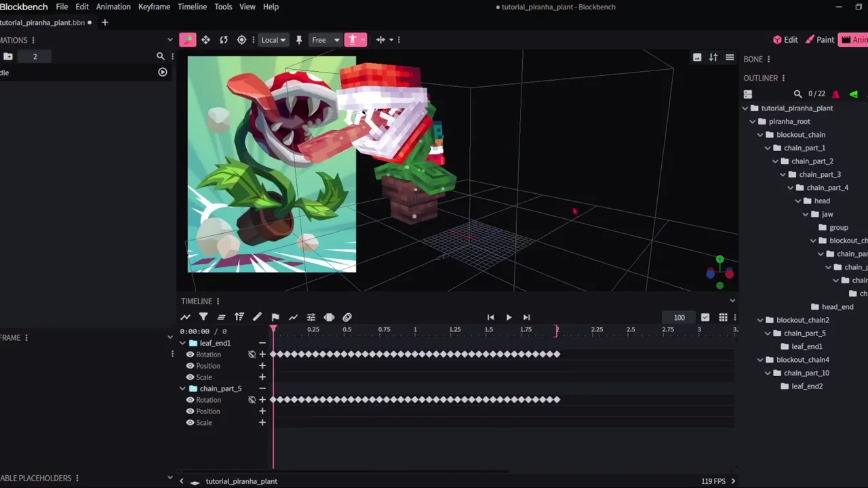Jump to timeline start

[x=490, y=317]
